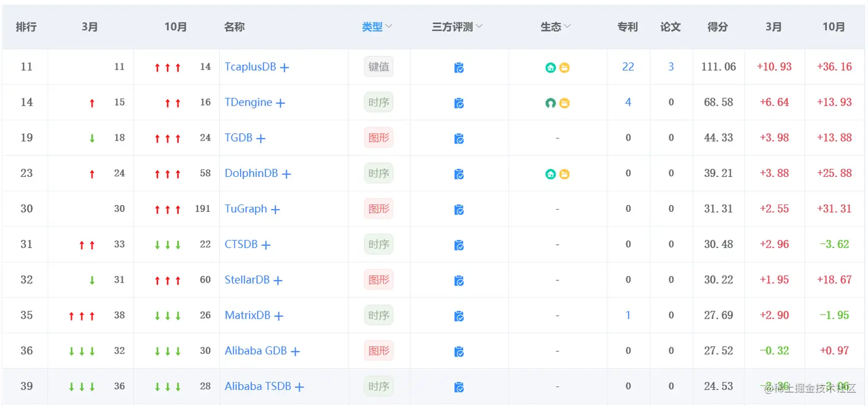Click the 得分 column header
Viewport: 868px width, 406px height.
pyautogui.click(x=718, y=27)
